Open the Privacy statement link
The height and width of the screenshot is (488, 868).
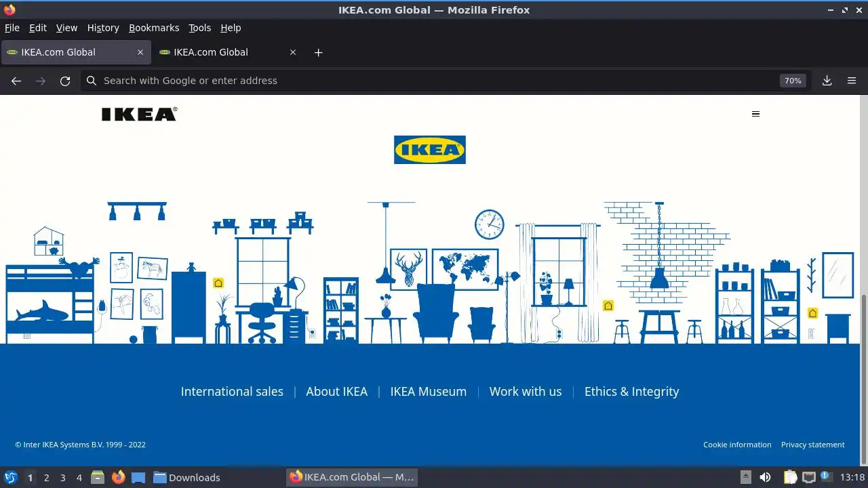(x=813, y=445)
